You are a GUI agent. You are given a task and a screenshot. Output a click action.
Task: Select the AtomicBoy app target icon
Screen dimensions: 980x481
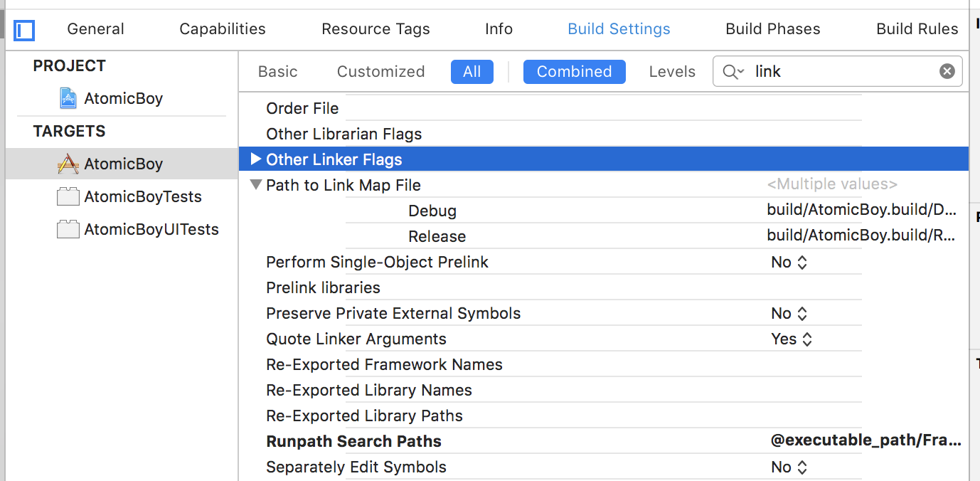coord(68,164)
